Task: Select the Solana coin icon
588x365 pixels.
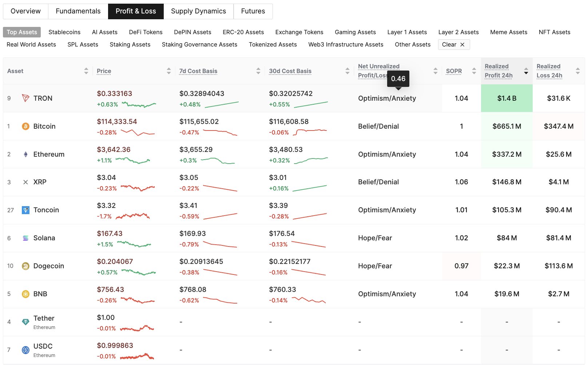Action: 25,238
